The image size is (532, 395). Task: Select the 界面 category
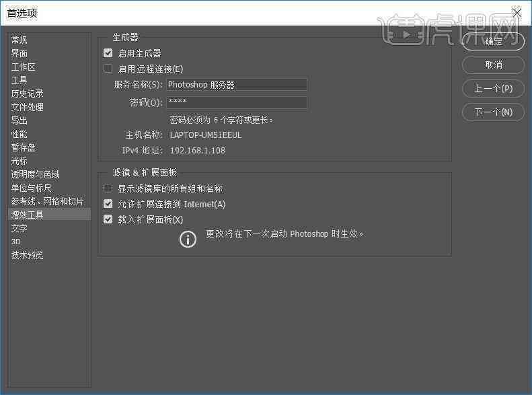coord(19,53)
